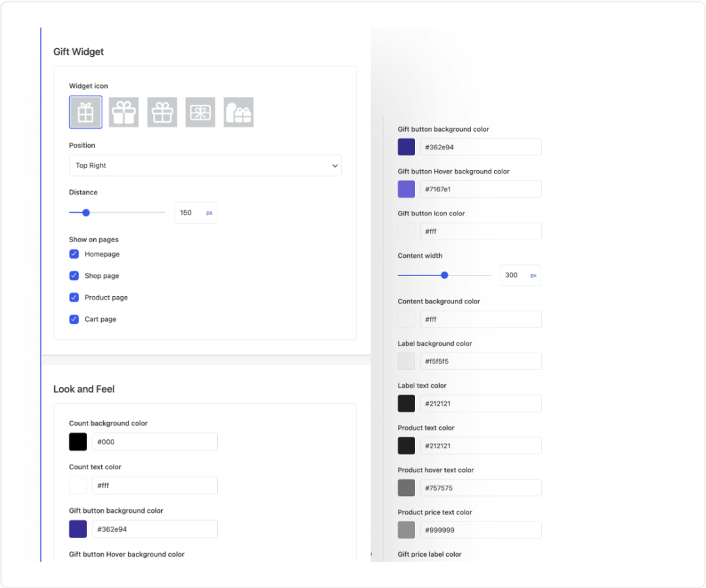
Task: Disable the Cart page checkbox
Action: tap(74, 319)
